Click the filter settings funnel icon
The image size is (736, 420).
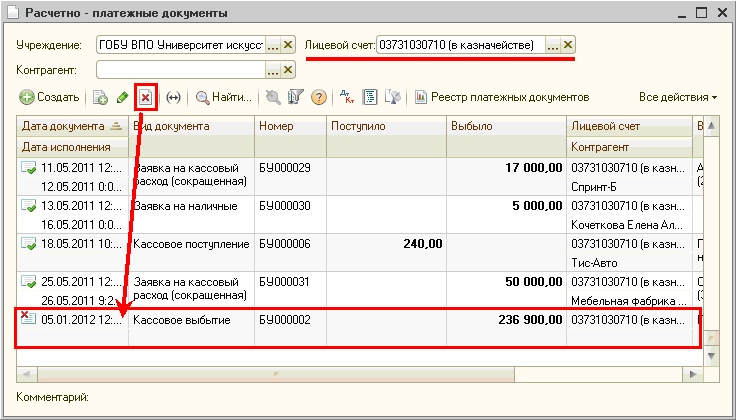(295, 97)
